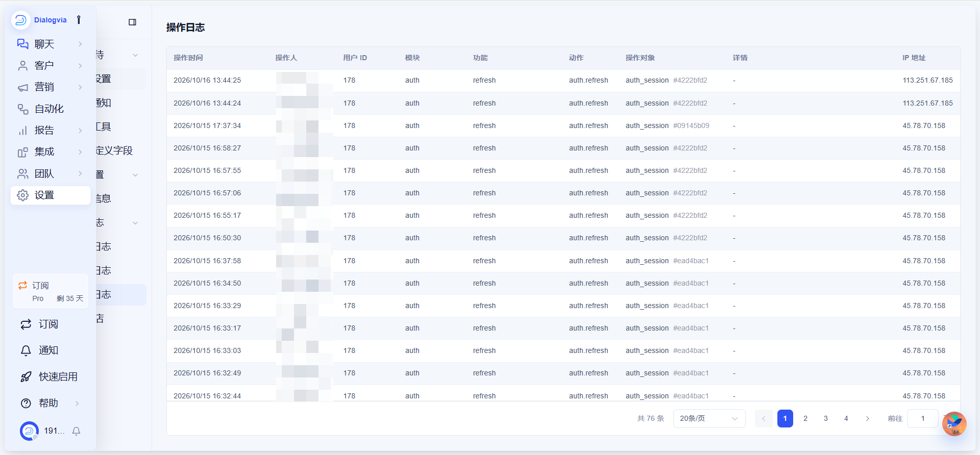Expand the 聊天 submenu chevron
This screenshot has height=455, width=980.
click(80, 44)
